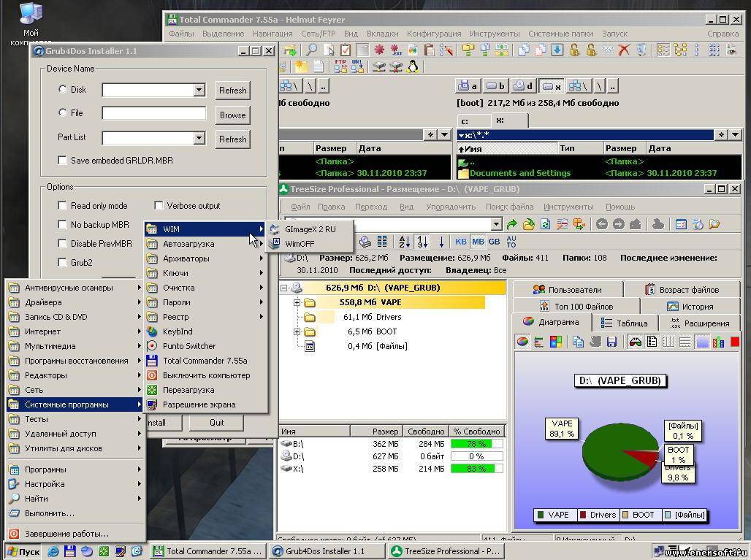Check the No backup MBR option

pyautogui.click(x=62, y=224)
